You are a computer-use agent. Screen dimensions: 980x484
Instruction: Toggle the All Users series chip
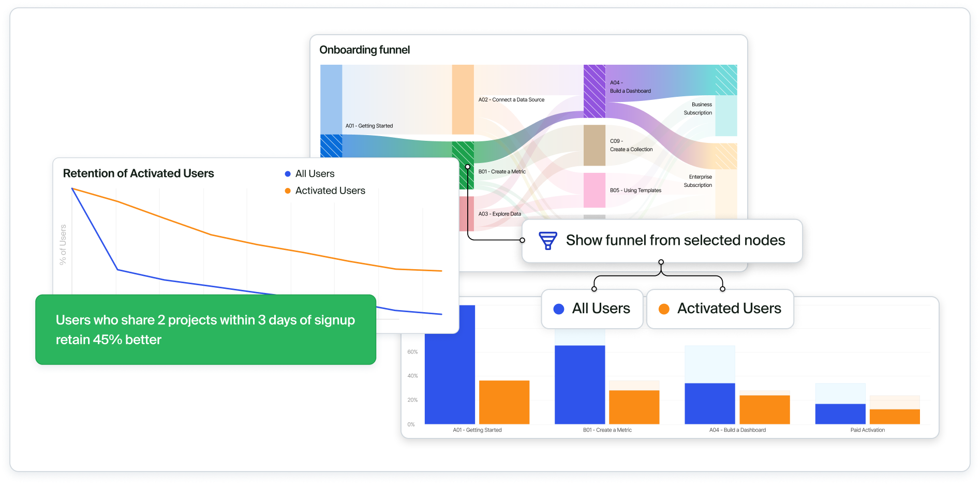pyautogui.click(x=592, y=309)
